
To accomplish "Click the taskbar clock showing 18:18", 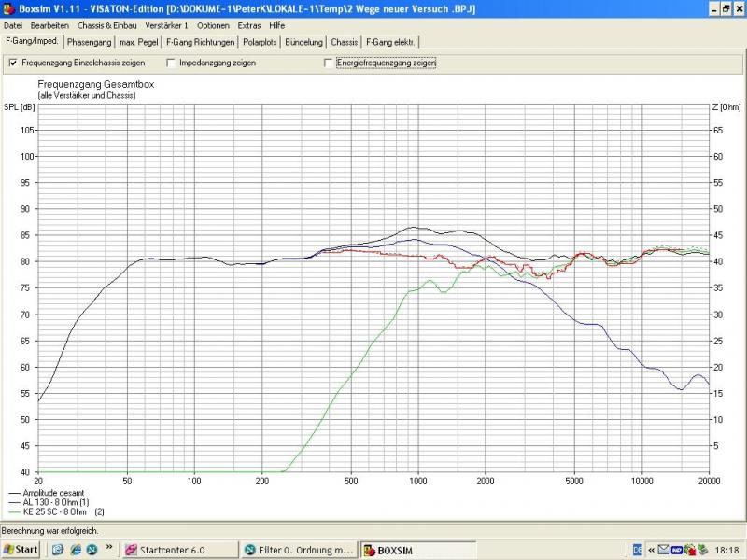I will pyautogui.click(x=726, y=550).
